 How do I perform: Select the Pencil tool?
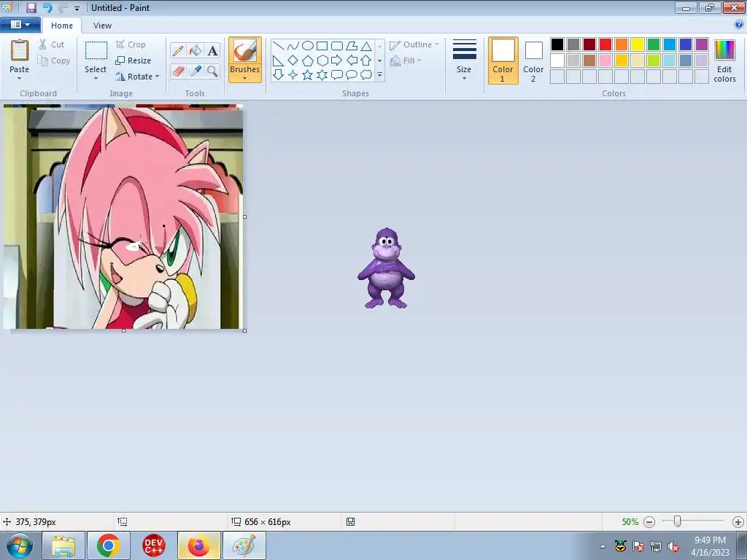click(178, 50)
